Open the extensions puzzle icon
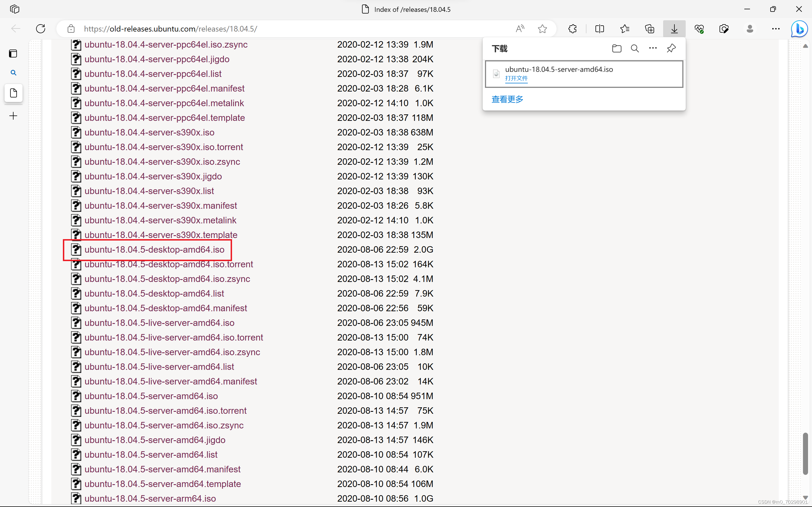The height and width of the screenshot is (507, 812). click(572, 29)
